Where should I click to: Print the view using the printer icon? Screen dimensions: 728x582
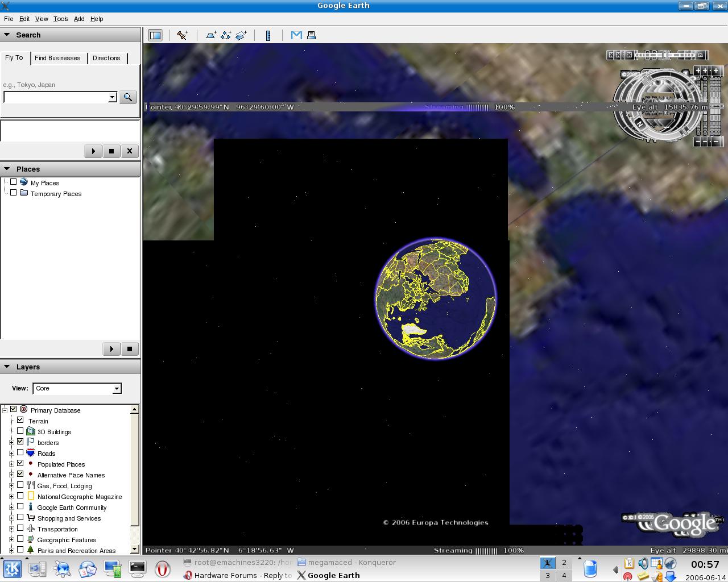tap(311, 35)
